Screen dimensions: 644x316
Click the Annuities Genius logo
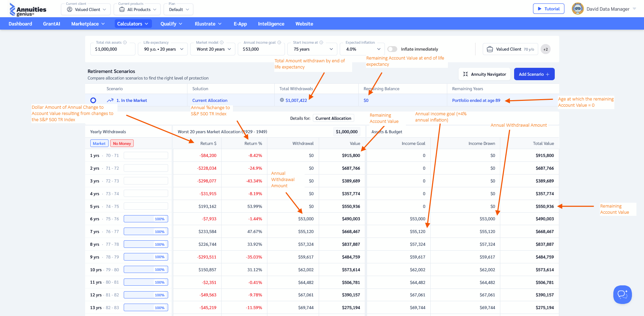[x=28, y=10]
